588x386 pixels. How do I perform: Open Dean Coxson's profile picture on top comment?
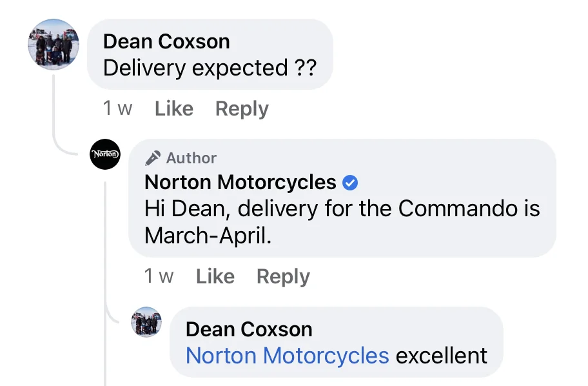[x=53, y=45]
